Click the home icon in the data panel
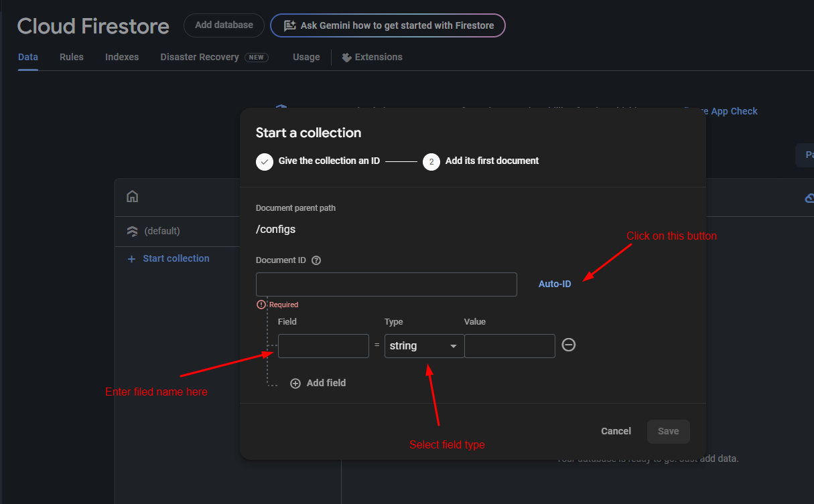Screen dimensions: 814x504 tap(133, 196)
